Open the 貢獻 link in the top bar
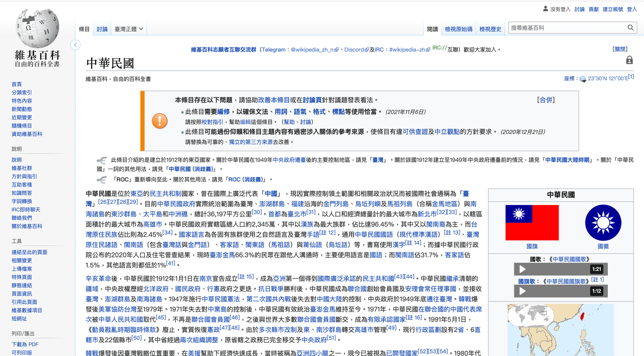The image size is (644, 356). tap(594, 9)
